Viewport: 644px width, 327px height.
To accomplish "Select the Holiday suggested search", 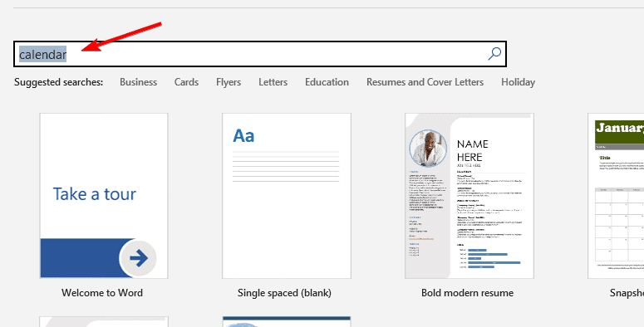I will click(518, 82).
